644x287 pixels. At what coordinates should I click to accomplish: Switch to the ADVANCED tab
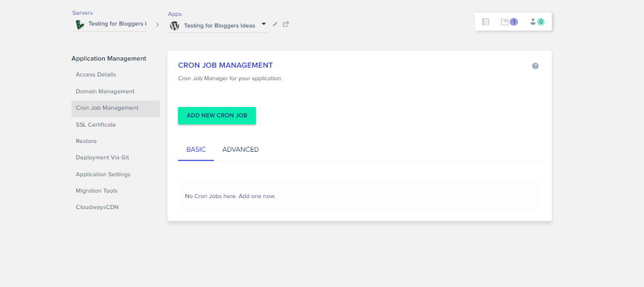point(240,150)
